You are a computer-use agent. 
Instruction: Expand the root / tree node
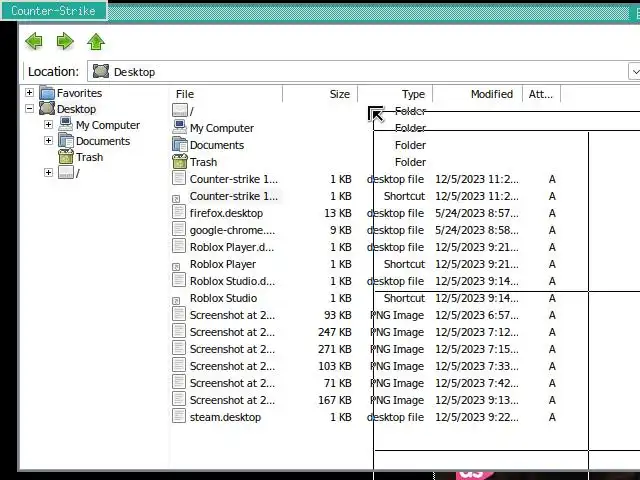tap(49, 173)
